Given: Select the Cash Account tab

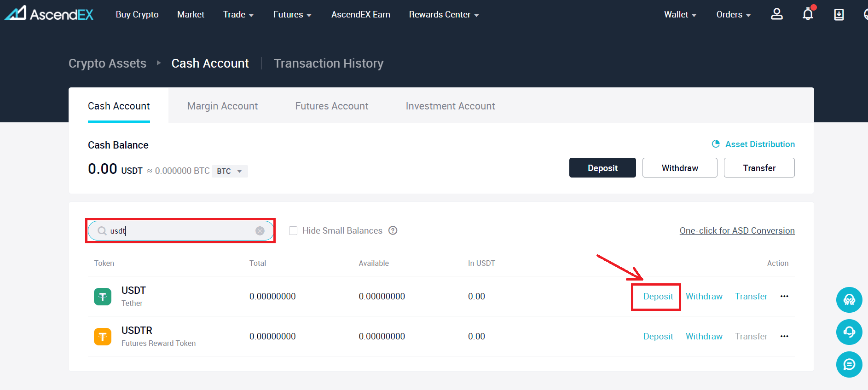Looking at the screenshot, I should click(x=119, y=106).
